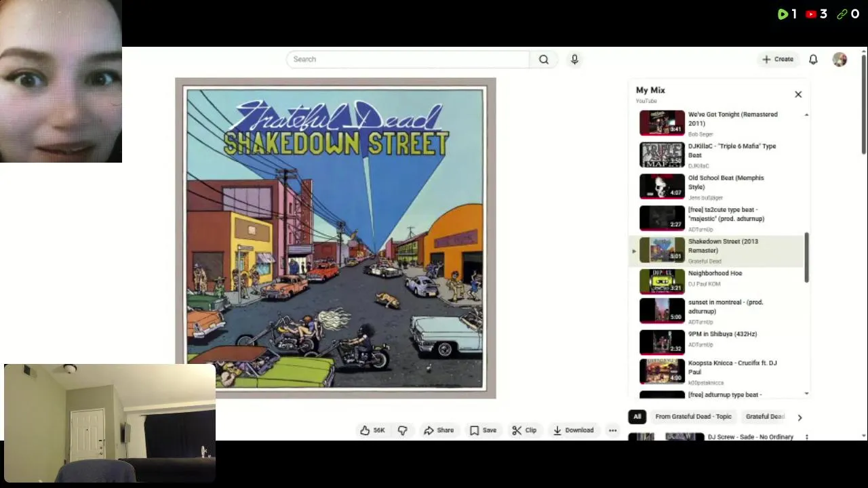The width and height of the screenshot is (868, 488).
Task: Click the green play counter icon overlay
Action: click(x=783, y=14)
